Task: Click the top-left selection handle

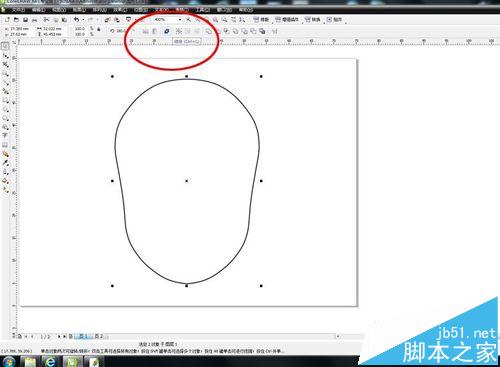Action: [112, 76]
